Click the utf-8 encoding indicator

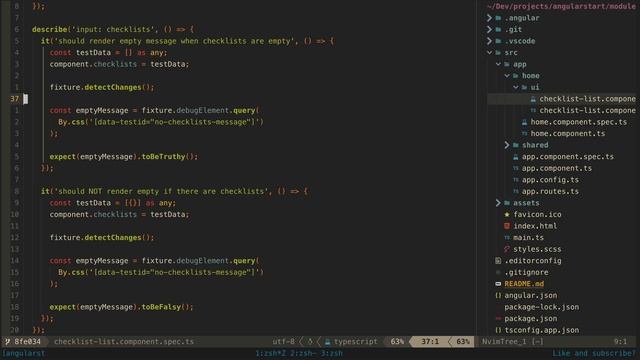283,342
